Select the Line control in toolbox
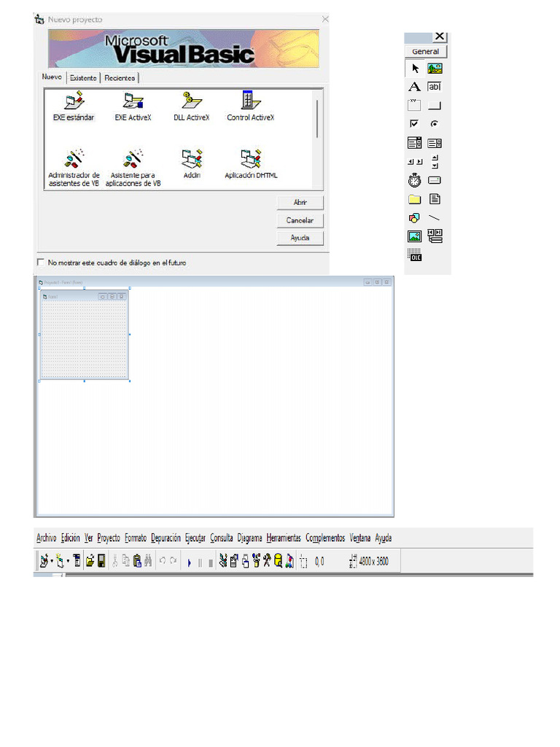 pyautogui.click(x=435, y=217)
